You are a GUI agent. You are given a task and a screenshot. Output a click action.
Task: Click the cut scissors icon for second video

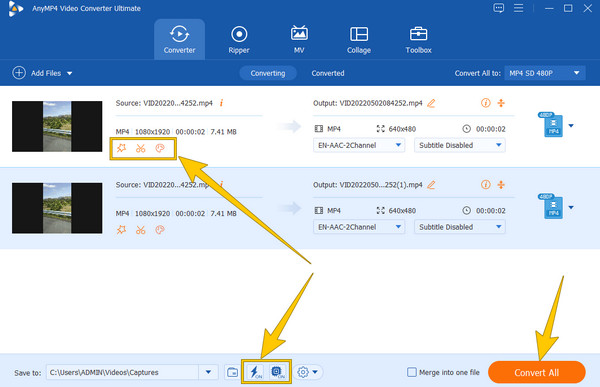pos(140,230)
